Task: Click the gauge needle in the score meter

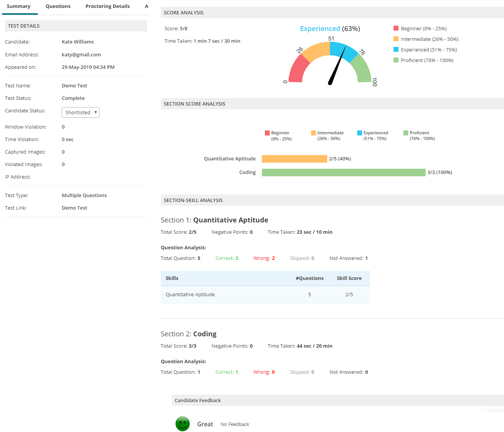Action: click(337, 65)
